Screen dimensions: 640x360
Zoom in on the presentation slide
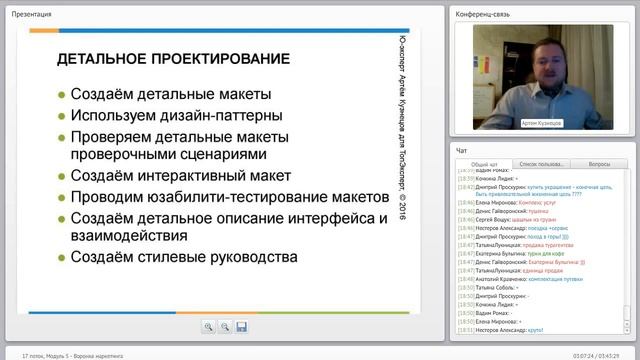208,327
